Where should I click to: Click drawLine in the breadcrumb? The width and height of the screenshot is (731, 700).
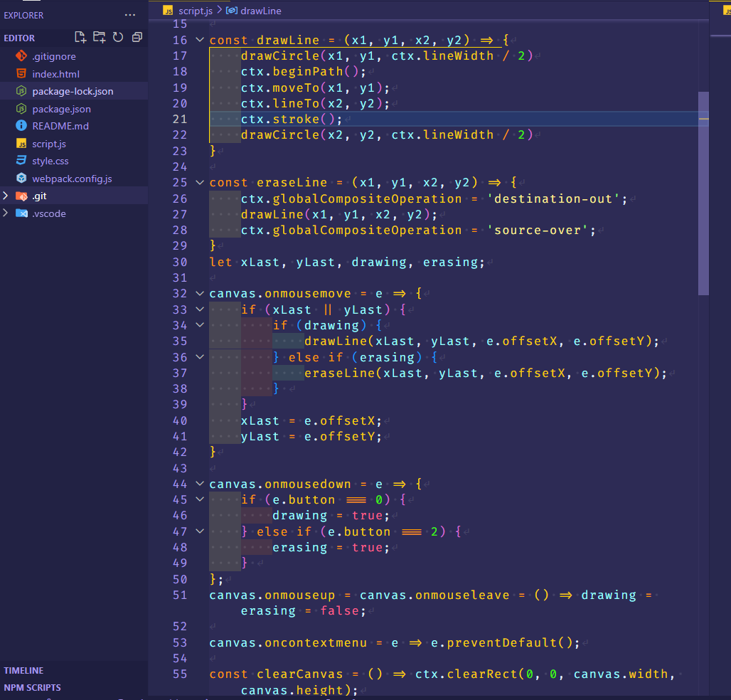260,11
